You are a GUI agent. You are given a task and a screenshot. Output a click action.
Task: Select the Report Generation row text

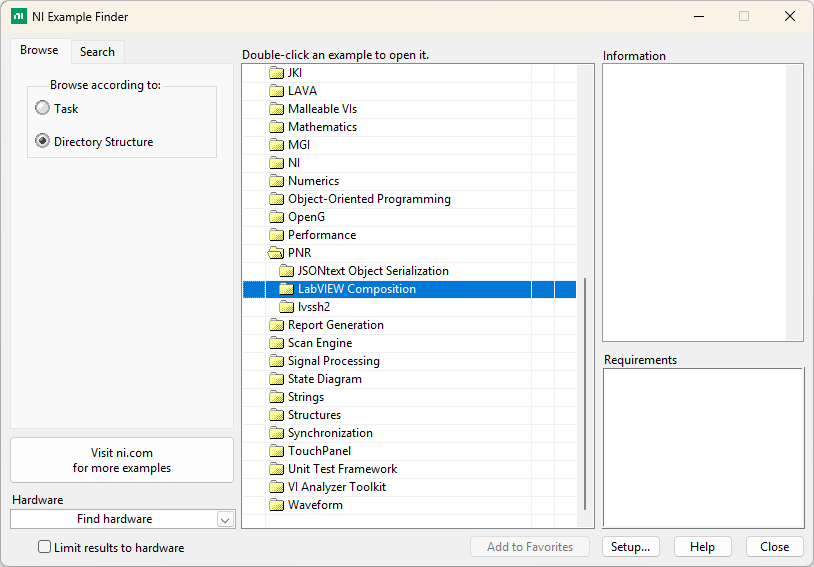[x=336, y=325]
